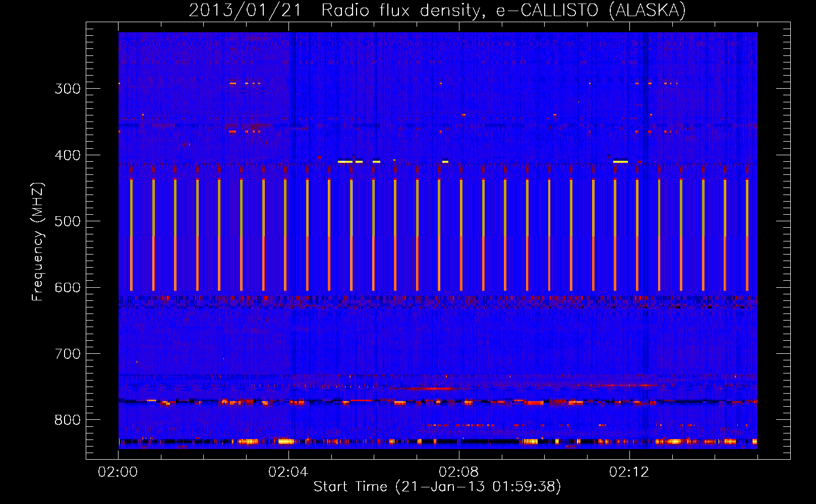Click the '600' frequency tick label
The width and height of the screenshot is (816, 504).
pyautogui.click(x=68, y=288)
